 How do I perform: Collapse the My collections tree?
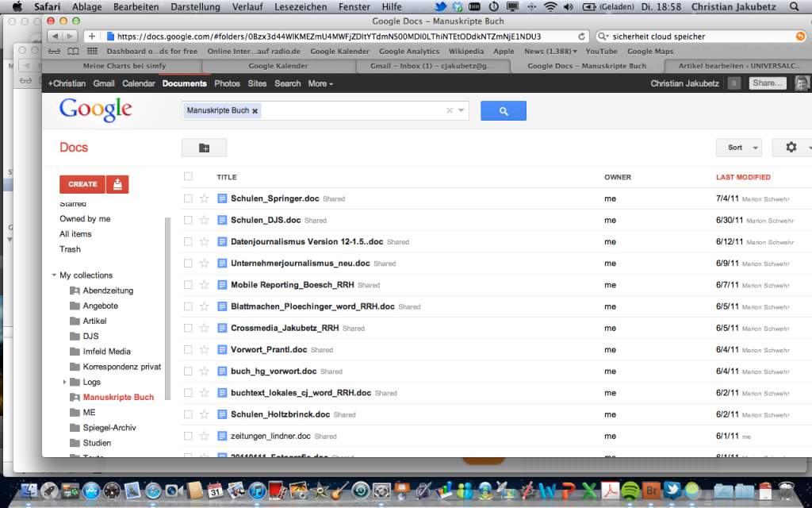coord(54,275)
